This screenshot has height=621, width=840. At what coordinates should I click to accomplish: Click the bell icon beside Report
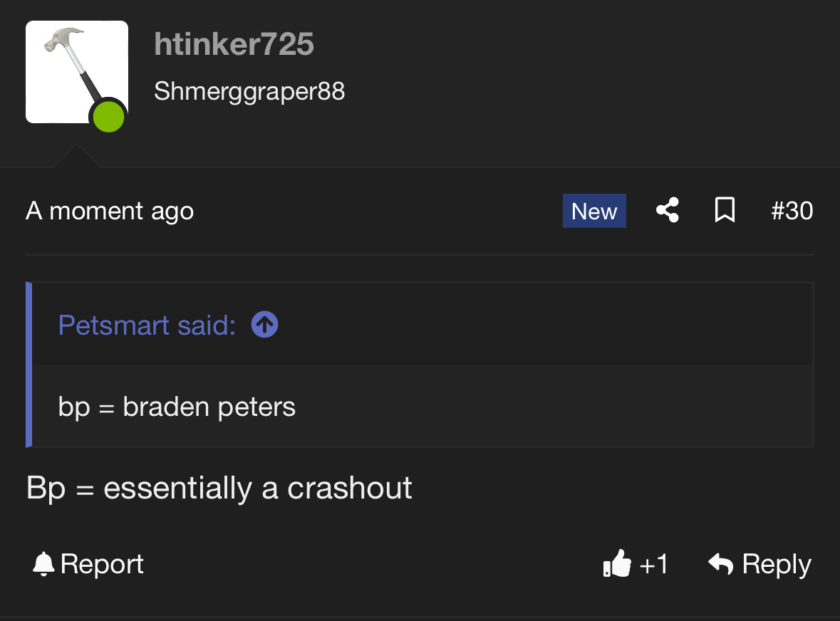point(43,564)
